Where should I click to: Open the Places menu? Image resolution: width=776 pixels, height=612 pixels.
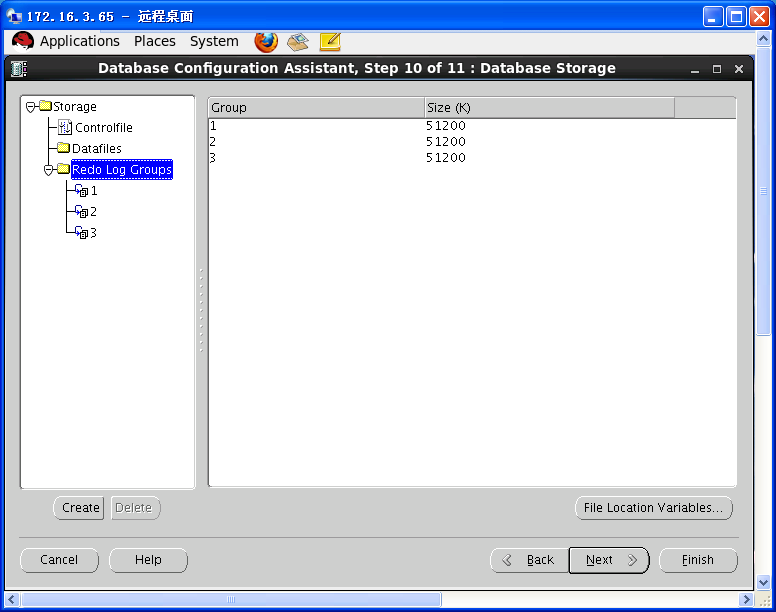pos(154,41)
